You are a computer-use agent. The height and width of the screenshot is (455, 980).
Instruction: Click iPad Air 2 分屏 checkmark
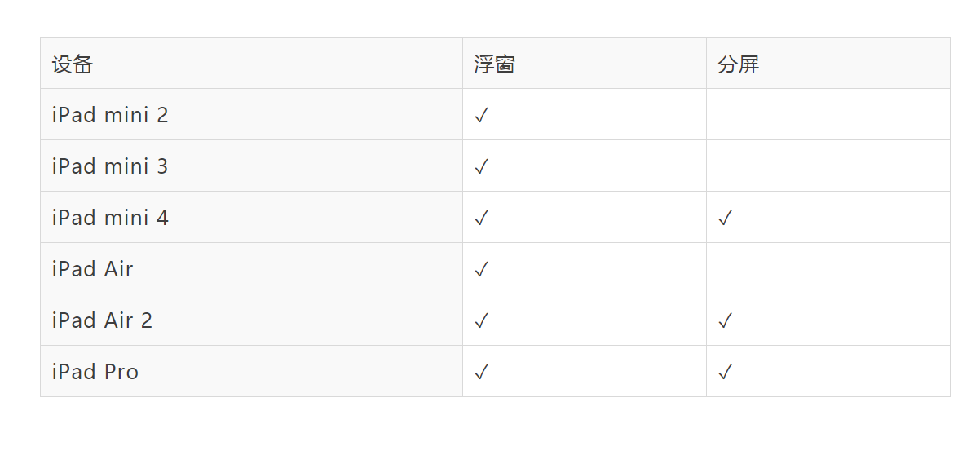click(726, 321)
